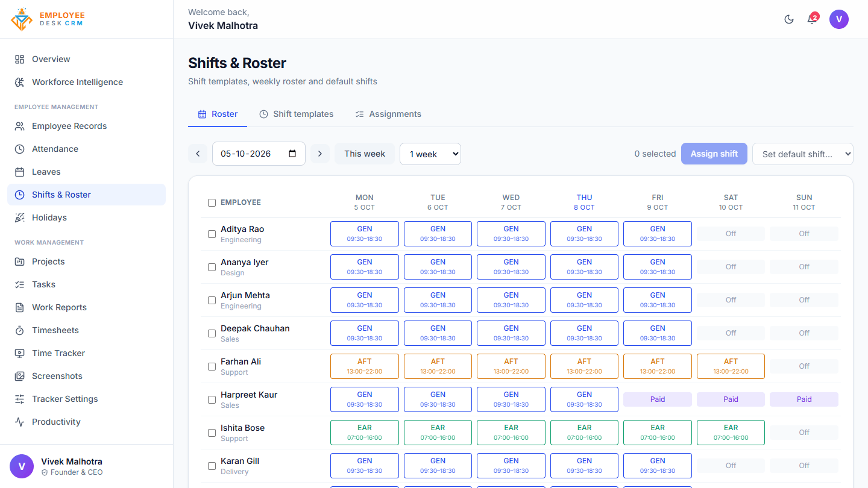Open Work Reports
This screenshot has height=488, width=868.
click(86, 307)
